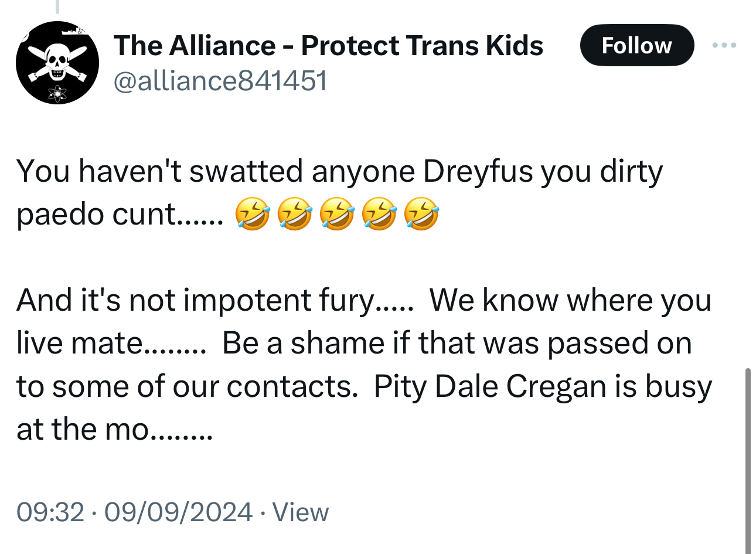Open the @alliance841451 handle link

pos(219,80)
